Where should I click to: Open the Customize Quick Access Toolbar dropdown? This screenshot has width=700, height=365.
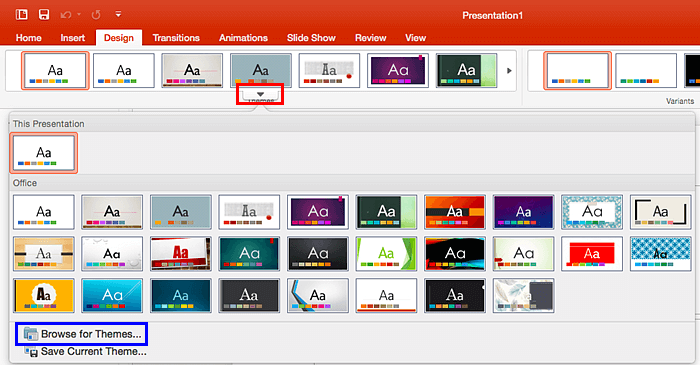[x=118, y=14]
